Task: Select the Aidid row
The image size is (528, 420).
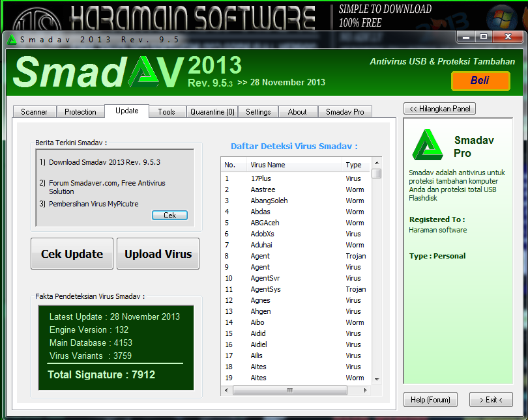Action: (297, 334)
